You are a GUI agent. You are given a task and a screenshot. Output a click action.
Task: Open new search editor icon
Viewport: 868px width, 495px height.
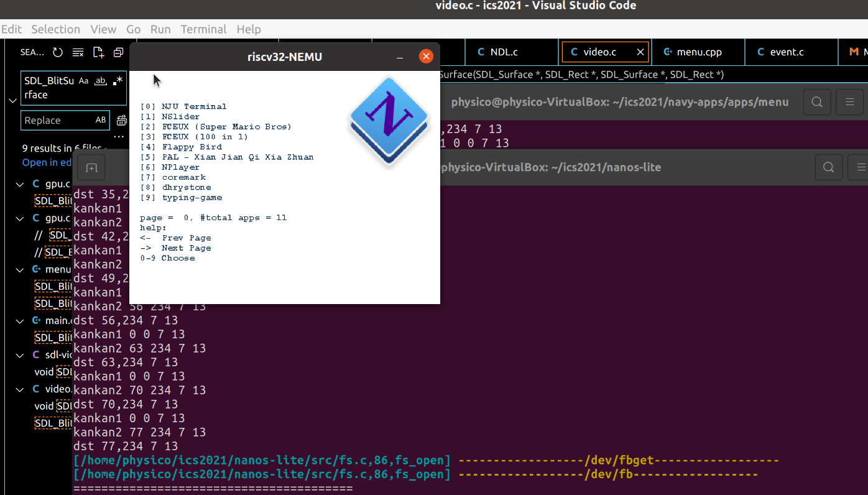tap(98, 52)
